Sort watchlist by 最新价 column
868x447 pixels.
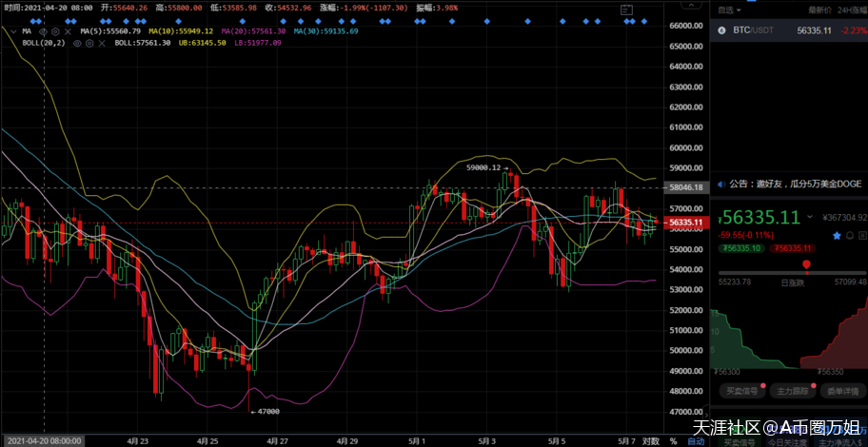coord(819,10)
